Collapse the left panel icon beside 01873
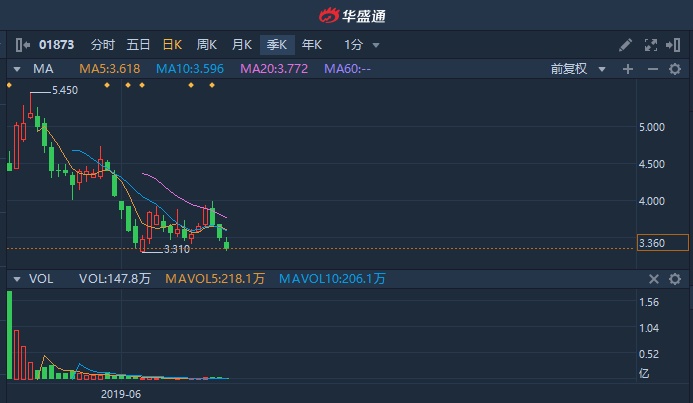 coord(23,45)
